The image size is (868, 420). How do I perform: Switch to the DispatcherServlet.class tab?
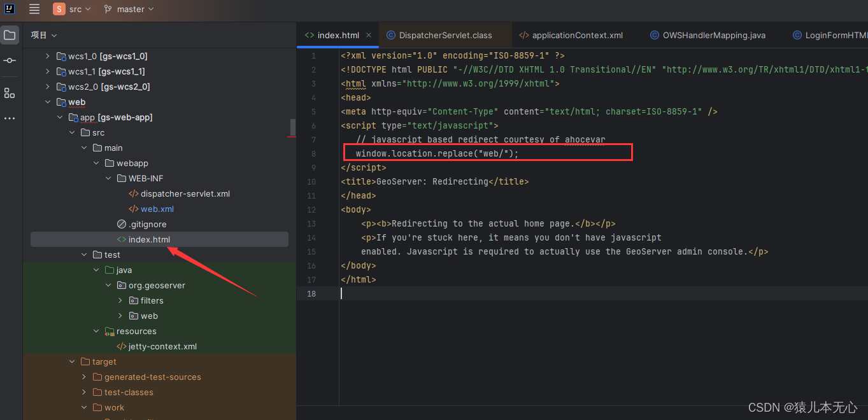445,35
